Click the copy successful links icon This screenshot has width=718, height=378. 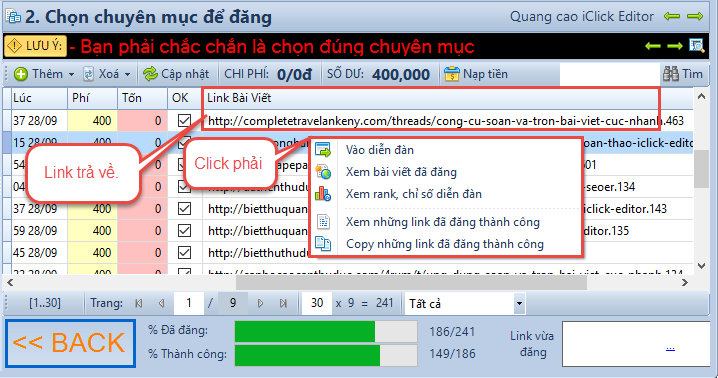point(323,244)
